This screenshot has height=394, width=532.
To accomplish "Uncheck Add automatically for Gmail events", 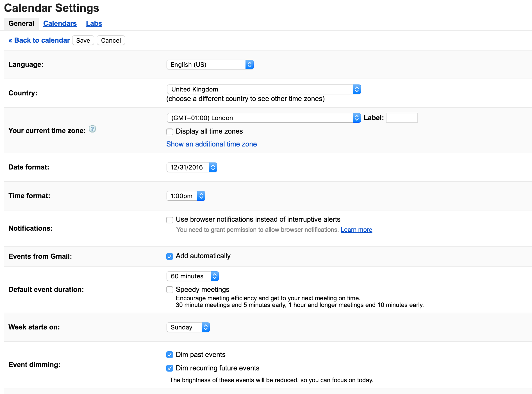I will pyautogui.click(x=170, y=256).
